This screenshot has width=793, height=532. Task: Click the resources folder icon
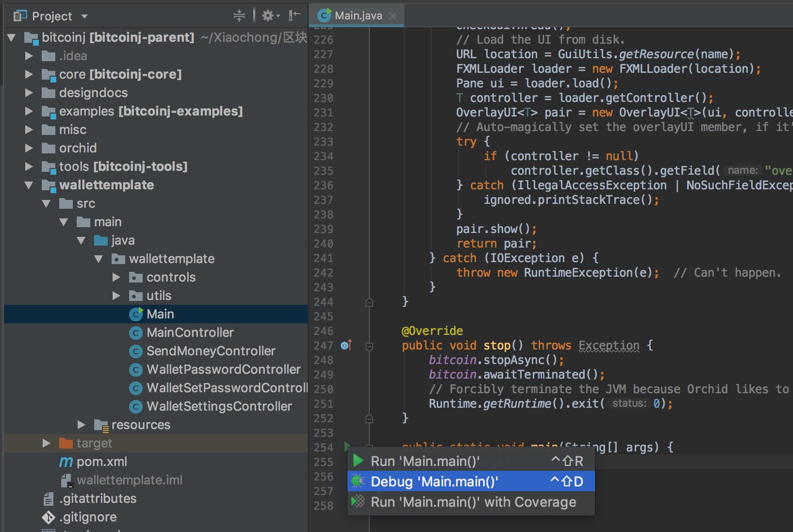click(101, 425)
